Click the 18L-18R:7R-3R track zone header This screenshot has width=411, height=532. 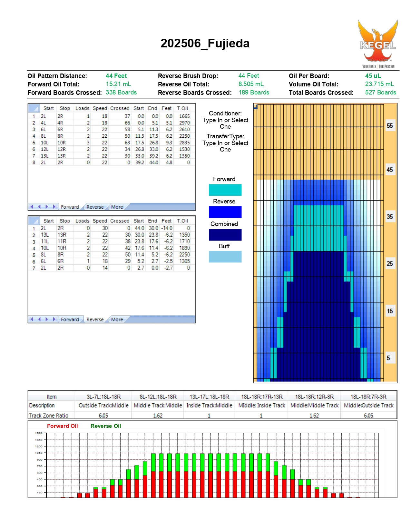pos(368,397)
